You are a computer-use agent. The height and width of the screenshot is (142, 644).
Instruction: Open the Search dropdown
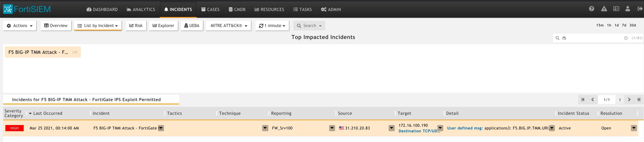pyautogui.click(x=309, y=25)
